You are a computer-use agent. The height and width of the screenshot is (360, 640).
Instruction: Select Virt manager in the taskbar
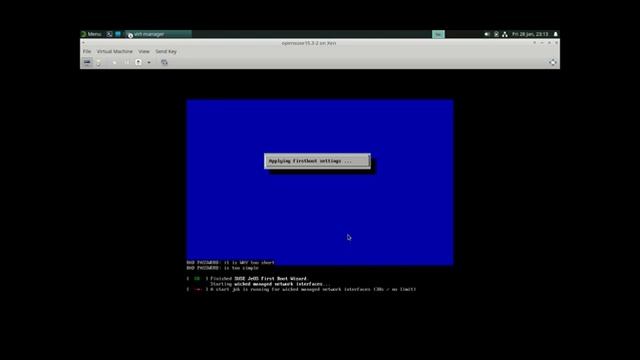pyautogui.click(x=158, y=34)
